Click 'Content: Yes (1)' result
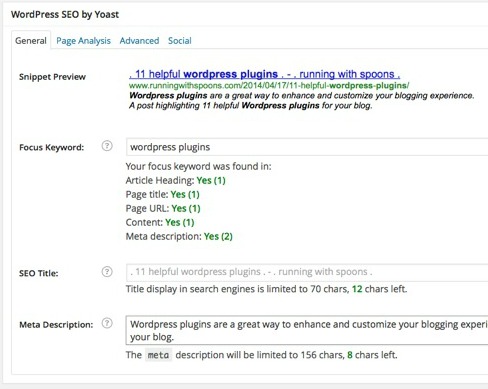The width and height of the screenshot is (488, 389). click(x=160, y=222)
